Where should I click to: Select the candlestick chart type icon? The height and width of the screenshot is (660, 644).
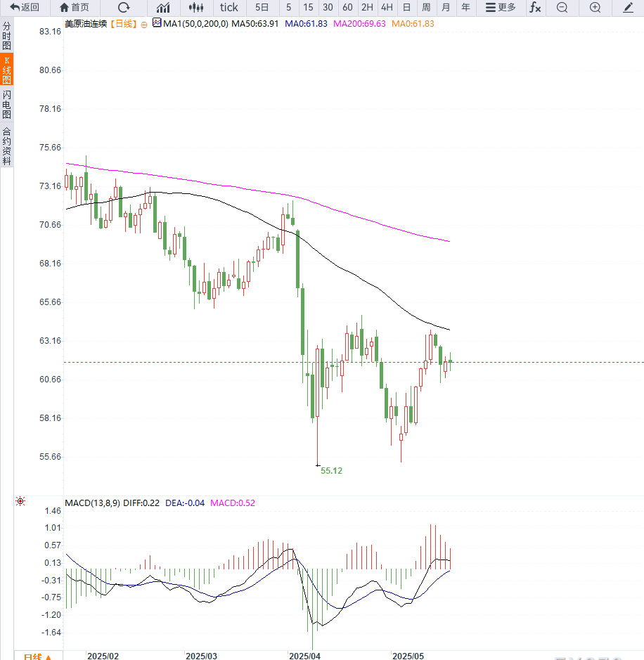[x=198, y=8]
